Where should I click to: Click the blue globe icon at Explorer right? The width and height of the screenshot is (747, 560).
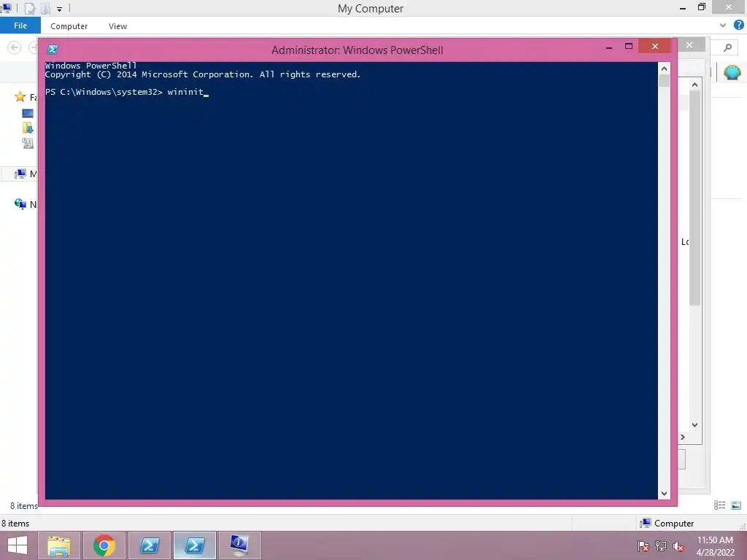point(732,73)
